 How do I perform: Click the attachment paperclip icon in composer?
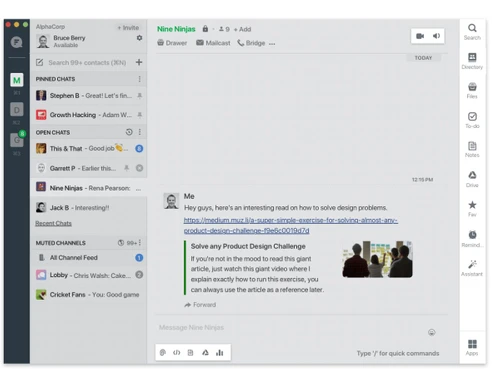[x=163, y=352]
